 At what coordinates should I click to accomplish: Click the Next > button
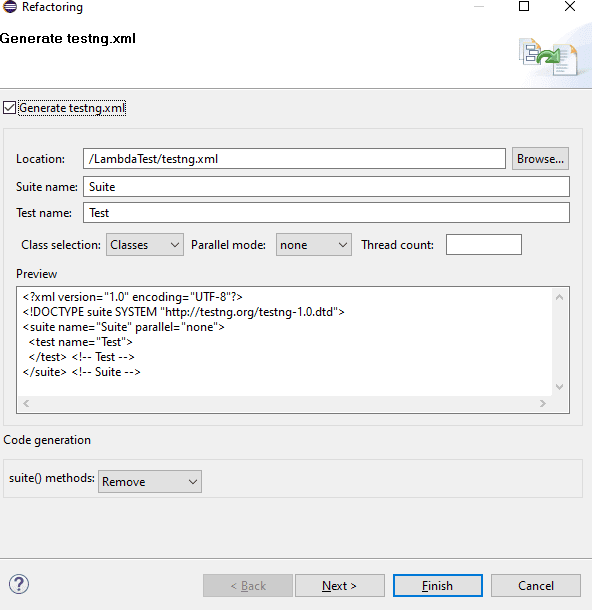coord(340,585)
